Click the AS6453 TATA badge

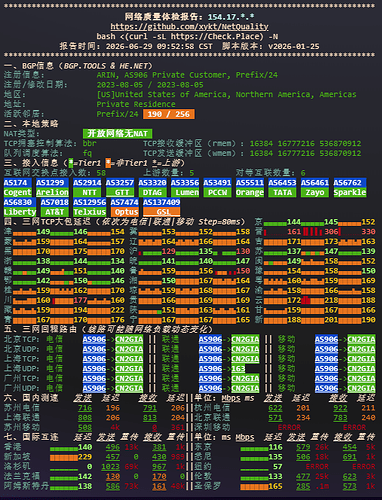click(x=282, y=188)
